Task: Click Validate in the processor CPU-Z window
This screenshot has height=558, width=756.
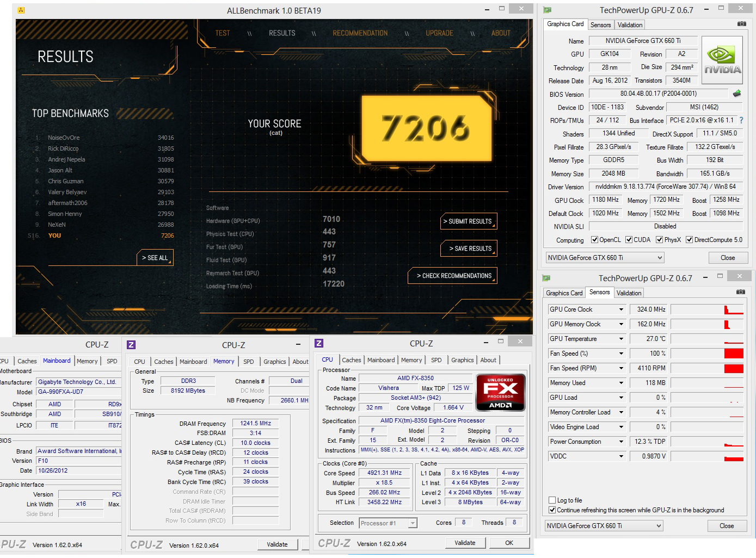Action: pyautogui.click(x=465, y=543)
